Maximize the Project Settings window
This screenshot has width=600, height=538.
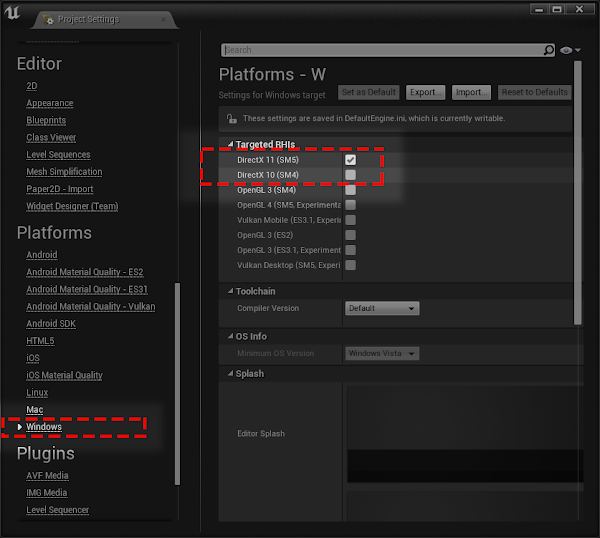click(x=557, y=9)
